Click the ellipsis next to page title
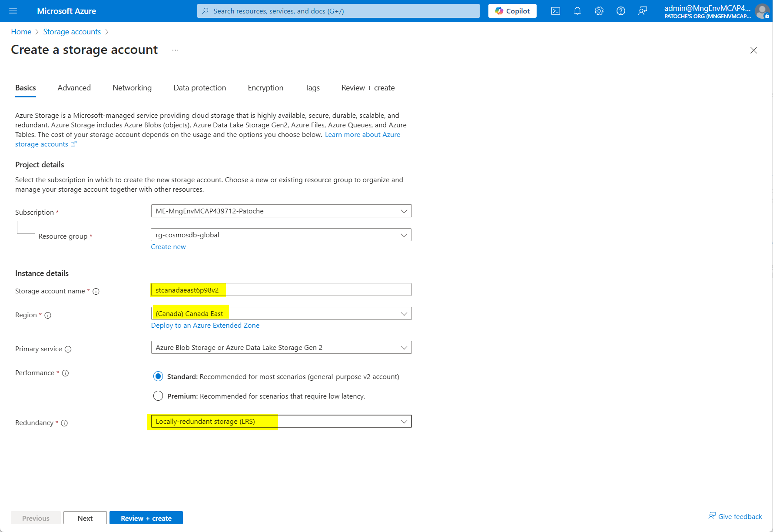This screenshot has height=532, width=773. (175, 50)
